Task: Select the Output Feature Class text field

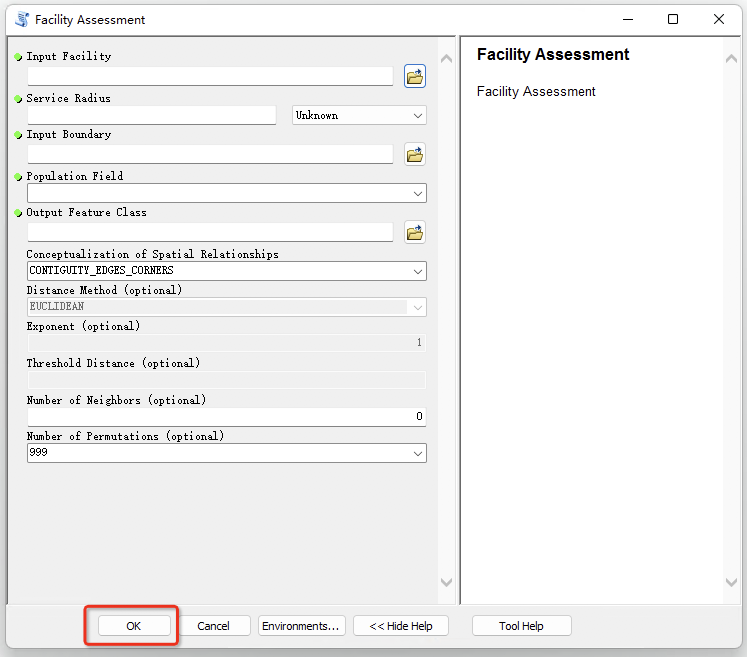Action: click(210, 232)
